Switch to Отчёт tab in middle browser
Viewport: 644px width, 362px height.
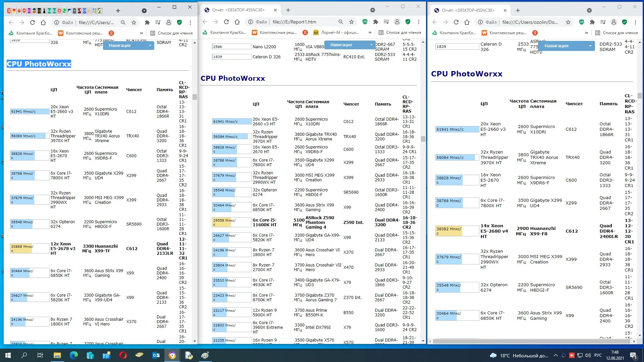[x=238, y=10]
